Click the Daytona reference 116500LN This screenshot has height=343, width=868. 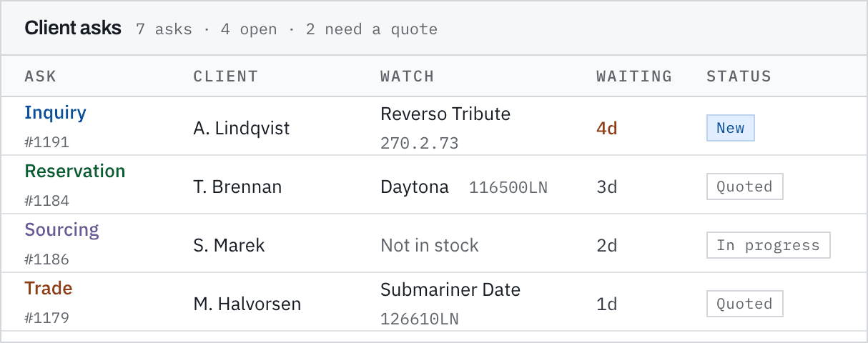[508, 187]
